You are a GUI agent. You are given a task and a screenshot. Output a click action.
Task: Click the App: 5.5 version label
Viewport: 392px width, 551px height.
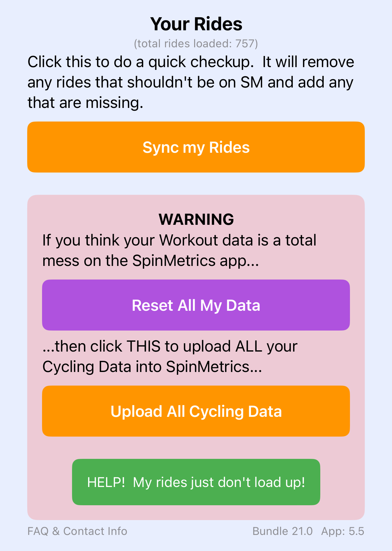[x=343, y=531]
